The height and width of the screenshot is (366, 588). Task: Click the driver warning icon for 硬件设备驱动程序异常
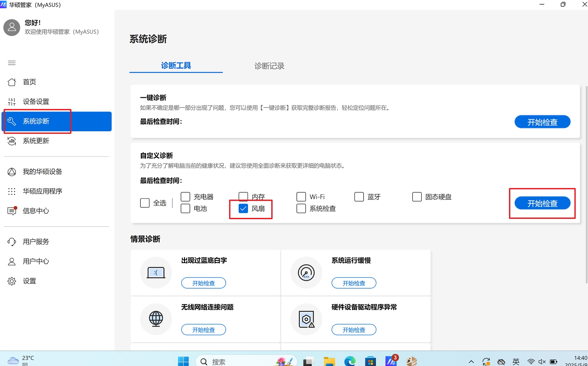(x=306, y=319)
